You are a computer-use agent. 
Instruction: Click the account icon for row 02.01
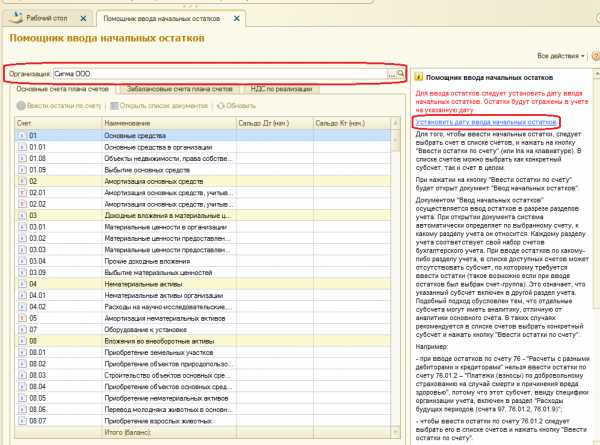pyautogui.click(x=23, y=191)
